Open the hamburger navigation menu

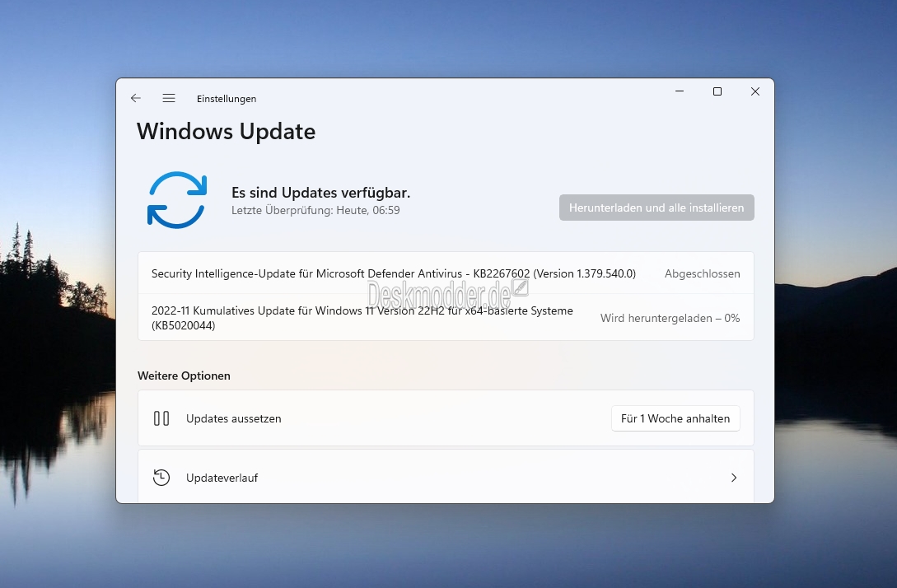click(169, 98)
